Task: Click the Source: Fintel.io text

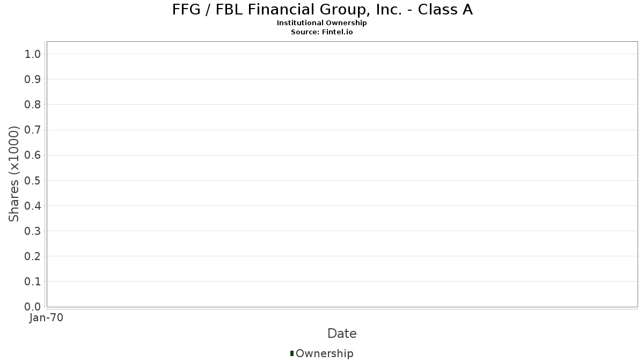Action: pyautogui.click(x=322, y=32)
